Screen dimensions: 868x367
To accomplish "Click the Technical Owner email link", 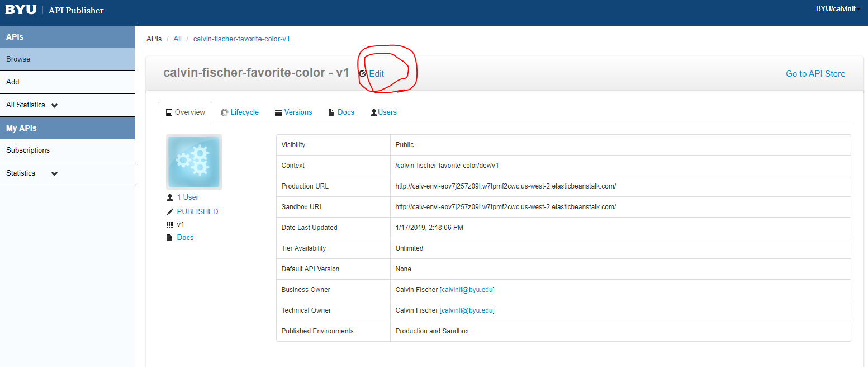I will pyautogui.click(x=467, y=310).
